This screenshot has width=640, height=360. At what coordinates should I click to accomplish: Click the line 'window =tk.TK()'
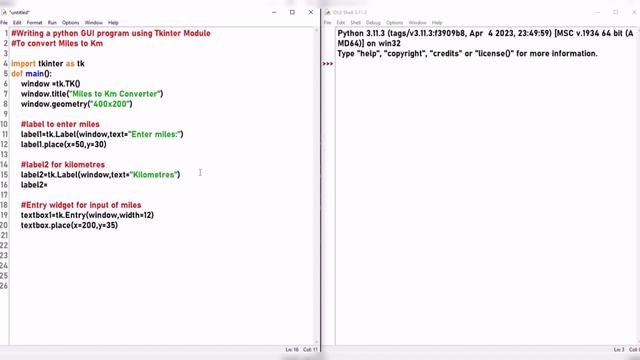click(x=51, y=84)
